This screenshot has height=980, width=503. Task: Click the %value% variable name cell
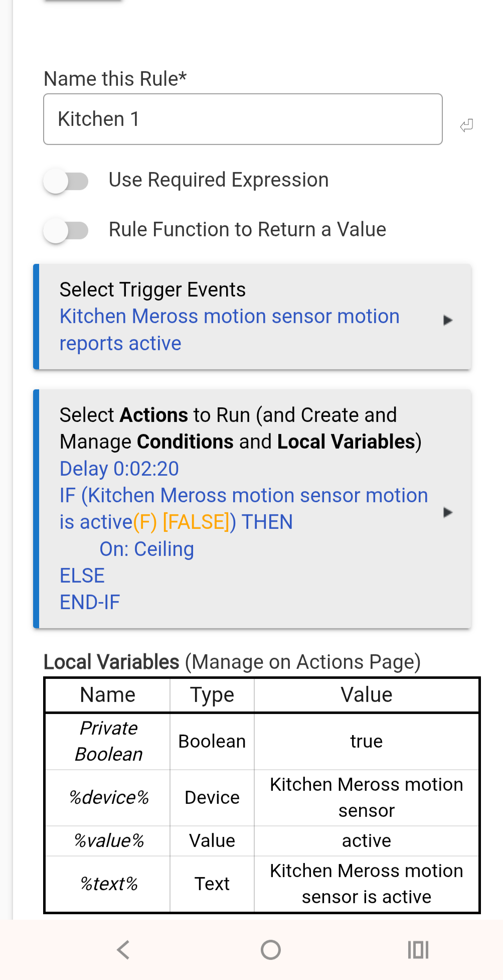(108, 841)
